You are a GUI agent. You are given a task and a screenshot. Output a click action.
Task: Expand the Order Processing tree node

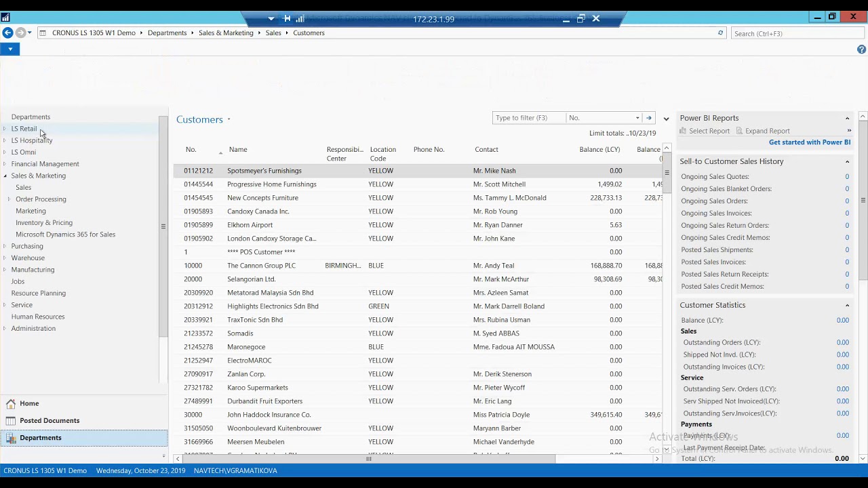coord(9,199)
